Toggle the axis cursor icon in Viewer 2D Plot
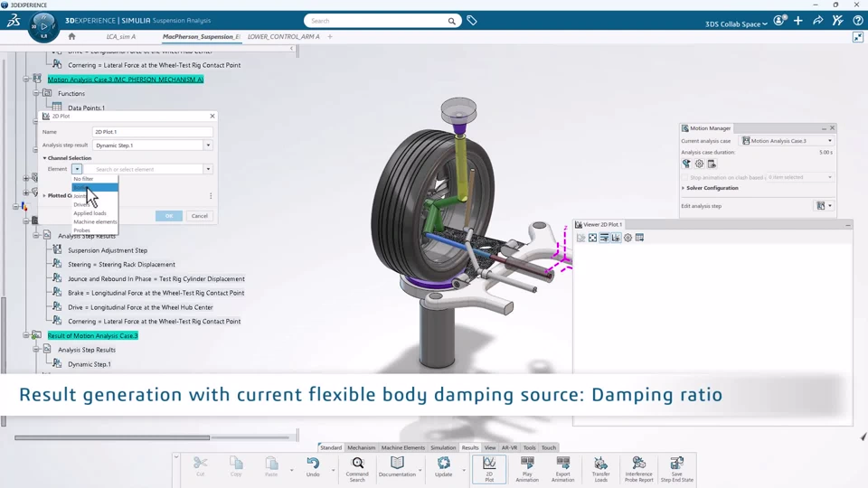This screenshot has height=488, width=868. pyautogui.click(x=616, y=238)
